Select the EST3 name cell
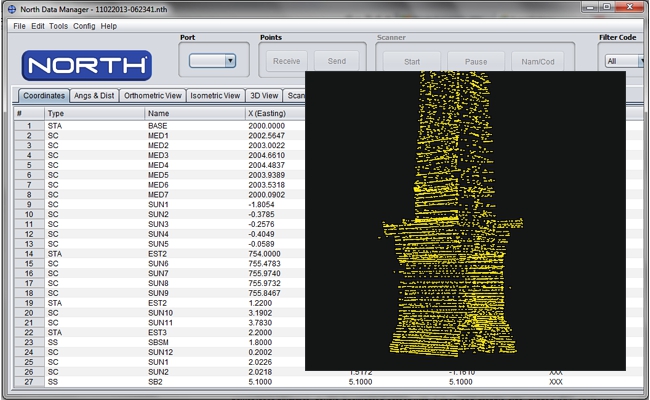This screenshot has width=650, height=400. (195, 333)
